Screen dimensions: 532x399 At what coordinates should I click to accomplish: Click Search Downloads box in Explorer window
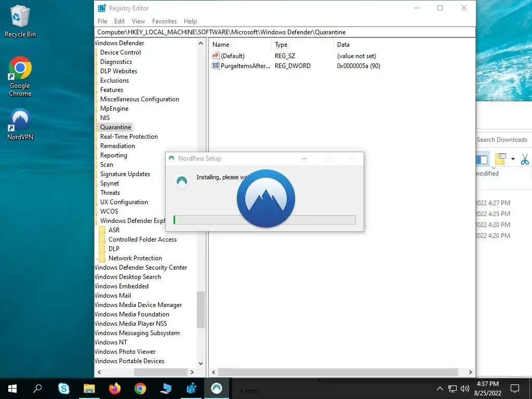503,139
